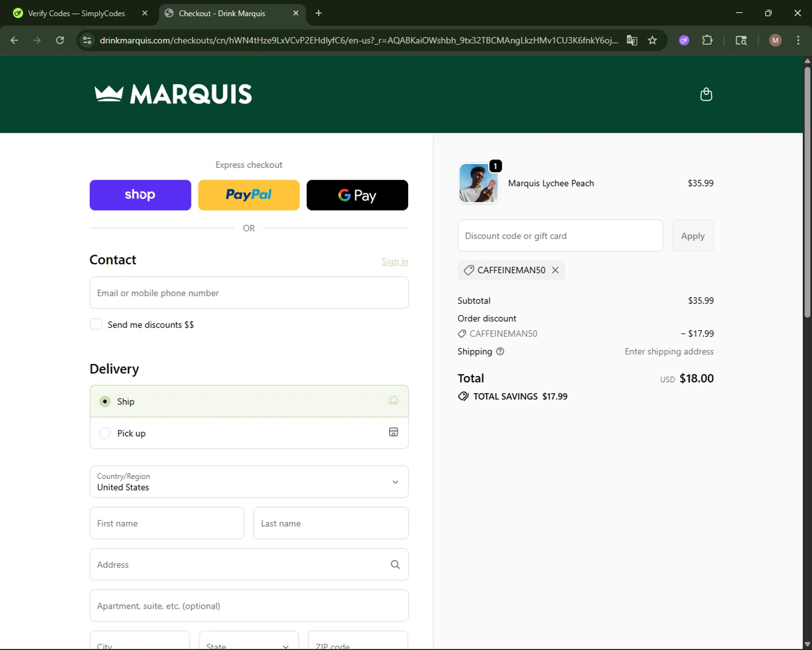
Task: Open the browser extensions puzzle icon
Action: pos(707,40)
